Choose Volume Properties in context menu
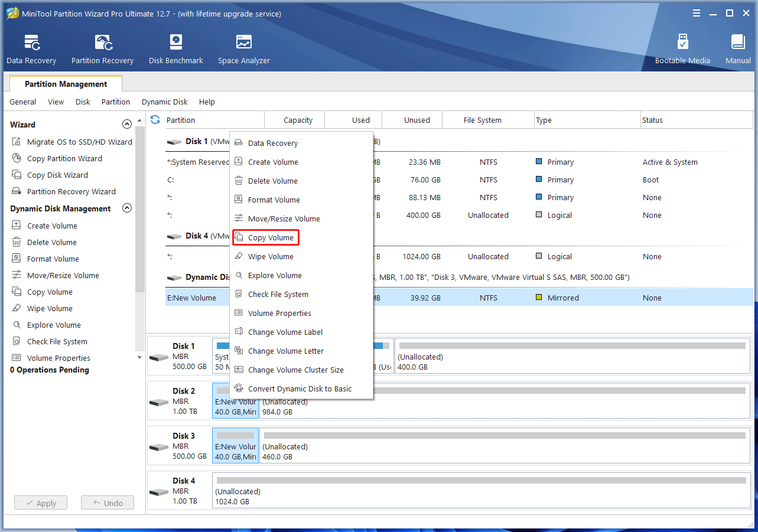Viewport: 758px width, 532px height. [301, 313]
